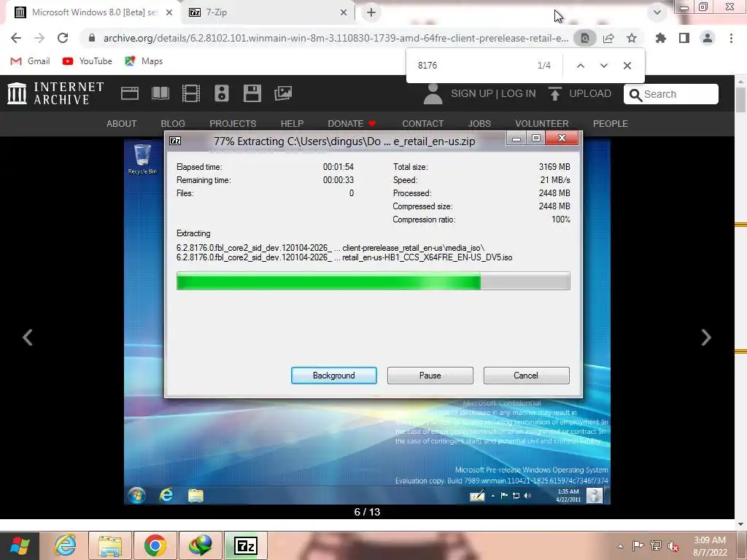
Task: Open the Chrome three-dot menu
Action: click(x=731, y=38)
